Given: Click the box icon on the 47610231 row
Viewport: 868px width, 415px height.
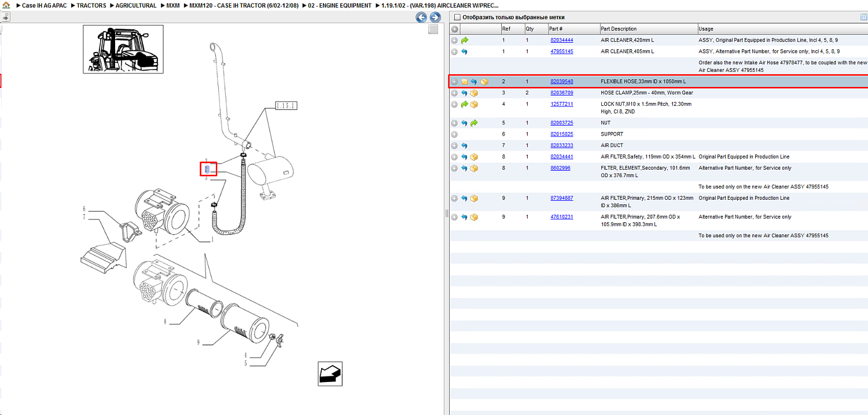Looking at the screenshot, I should 475,217.
